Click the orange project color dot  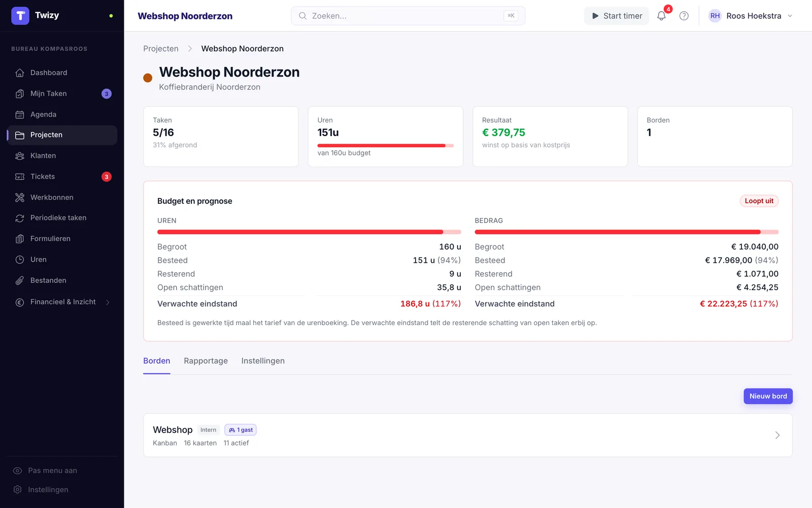pyautogui.click(x=148, y=78)
